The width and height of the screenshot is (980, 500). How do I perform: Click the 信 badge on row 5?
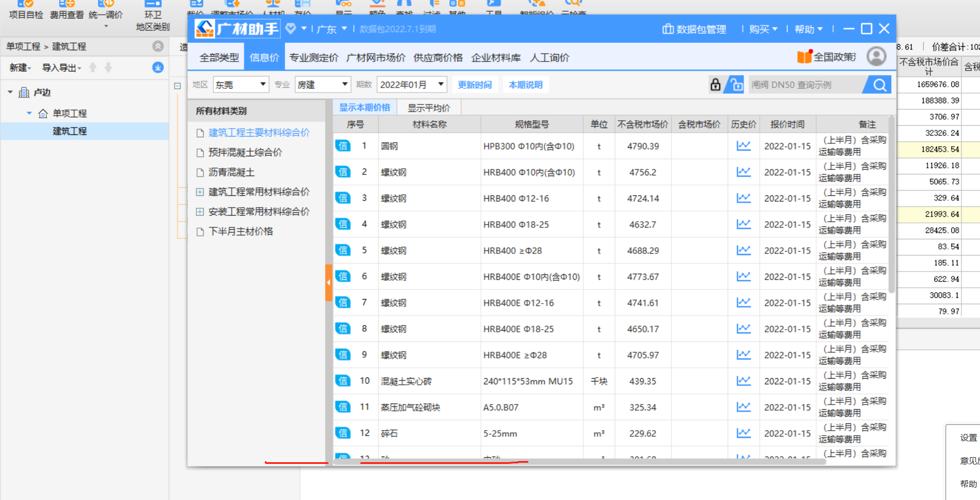(x=343, y=250)
